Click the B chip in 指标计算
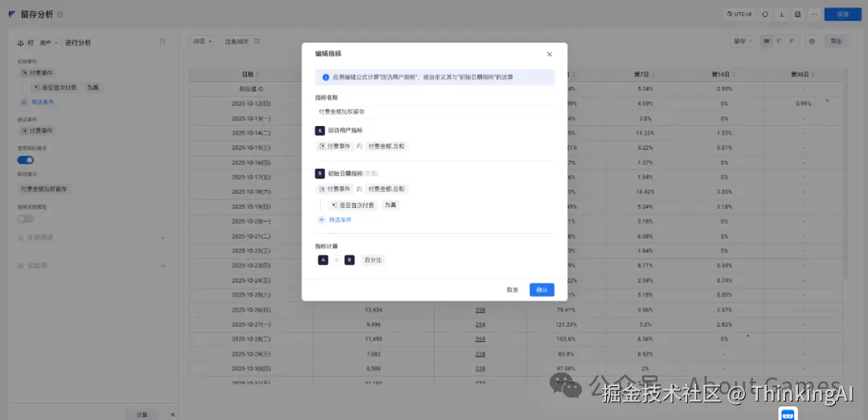Image resolution: width=868 pixels, height=420 pixels. click(350, 260)
